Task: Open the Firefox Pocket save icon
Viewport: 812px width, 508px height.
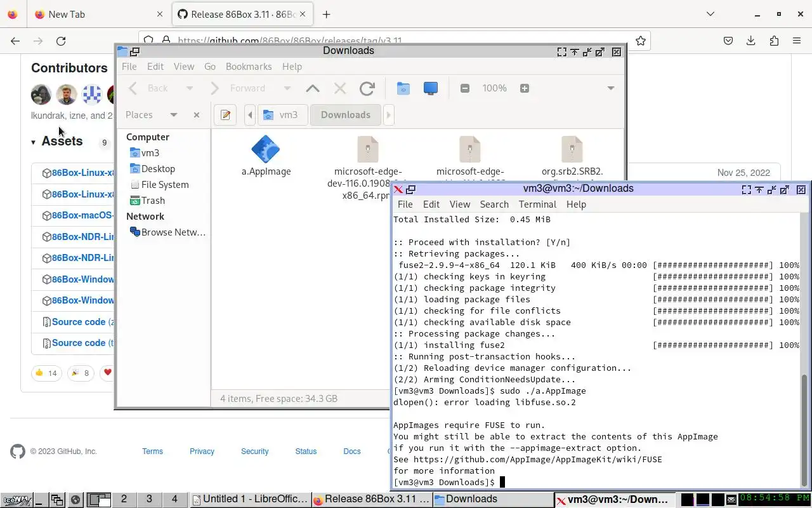Action: [x=728, y=41]
